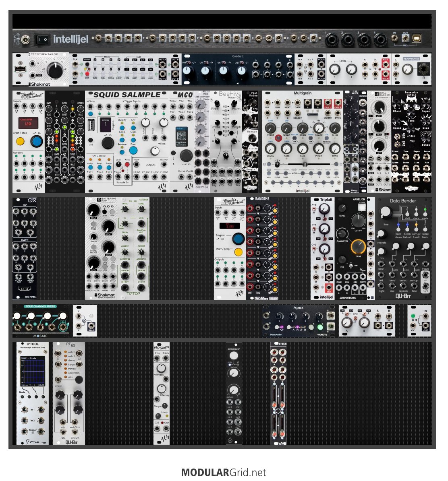Click the O'TOOL module title
448x481 pixels.
[33, 344]
